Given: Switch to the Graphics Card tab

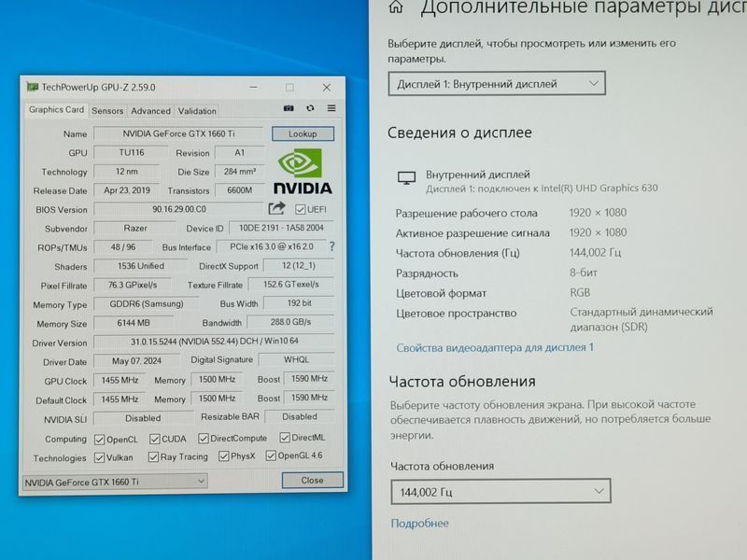Looking at the screenshot, I should 56,109.
